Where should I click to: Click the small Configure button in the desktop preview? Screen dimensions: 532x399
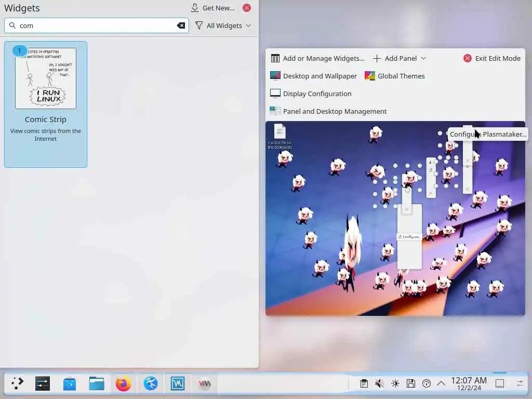point(409,236)
